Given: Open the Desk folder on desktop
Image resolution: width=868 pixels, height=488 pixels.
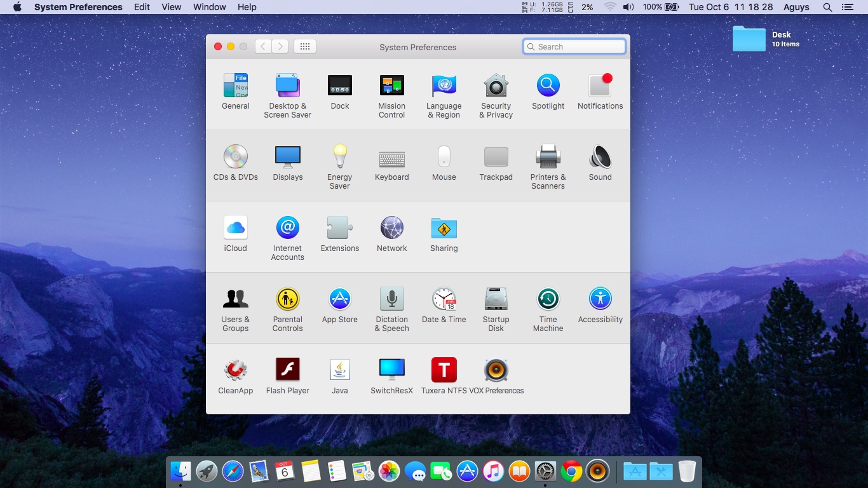Looking at the screenshot, I should click(749, 39).
